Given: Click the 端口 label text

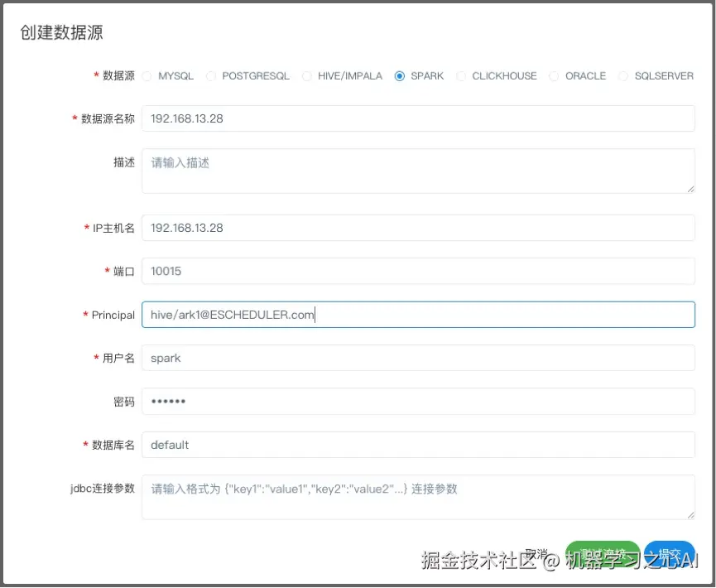Looking at the screenshot, I should 124,272.
